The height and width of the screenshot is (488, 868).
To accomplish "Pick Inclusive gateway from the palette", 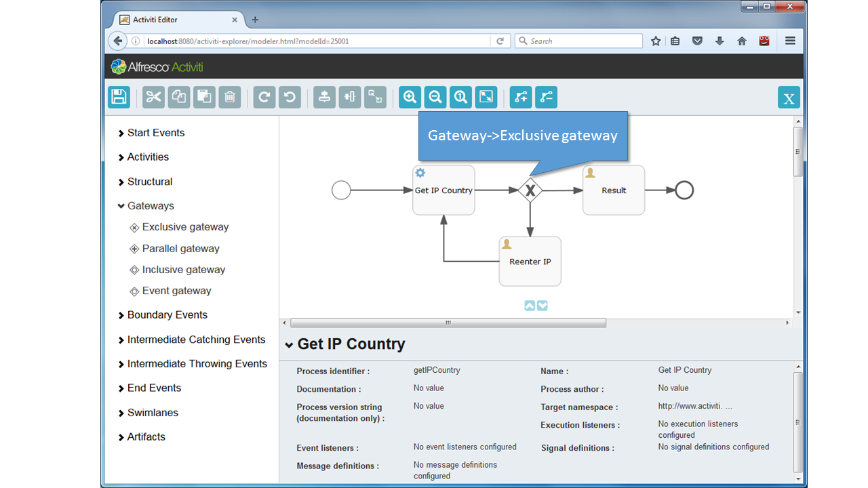I will tap(177, 270).
